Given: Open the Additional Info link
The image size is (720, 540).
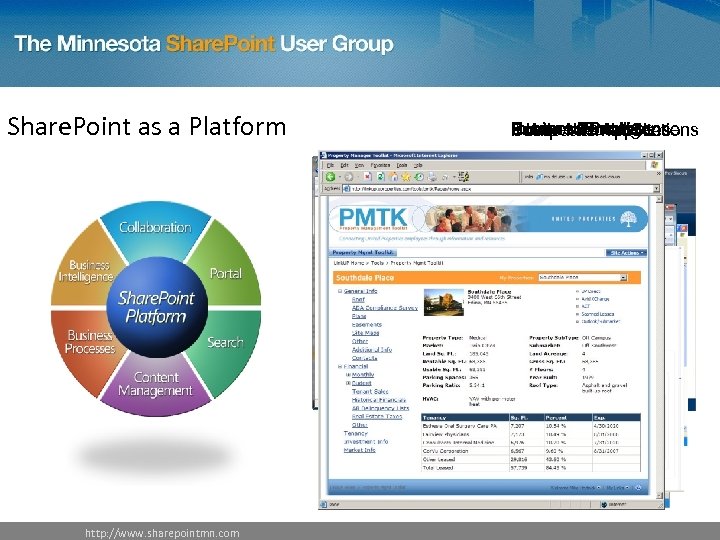Looking at the screenshot, I should pos(372,349).
